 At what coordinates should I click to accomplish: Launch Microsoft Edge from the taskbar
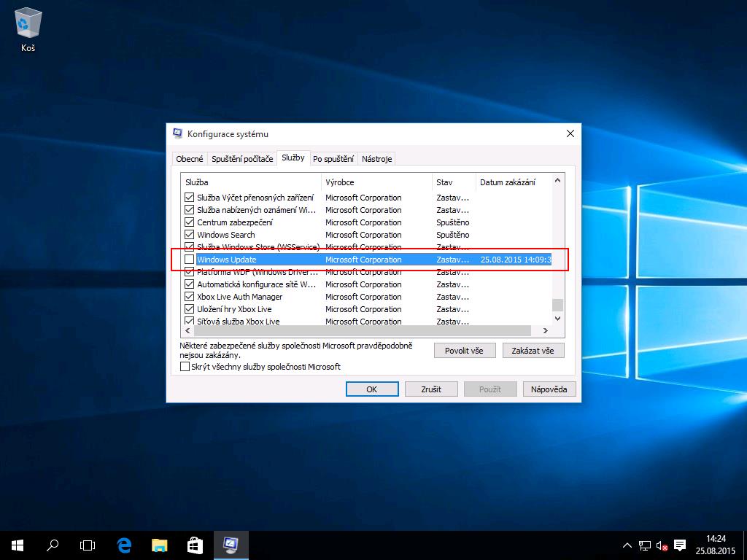click(x=124, y=545)
